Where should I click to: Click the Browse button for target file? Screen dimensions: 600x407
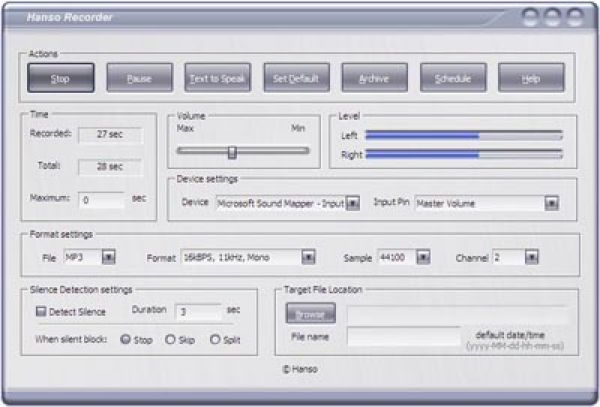[x=311, y=313]
